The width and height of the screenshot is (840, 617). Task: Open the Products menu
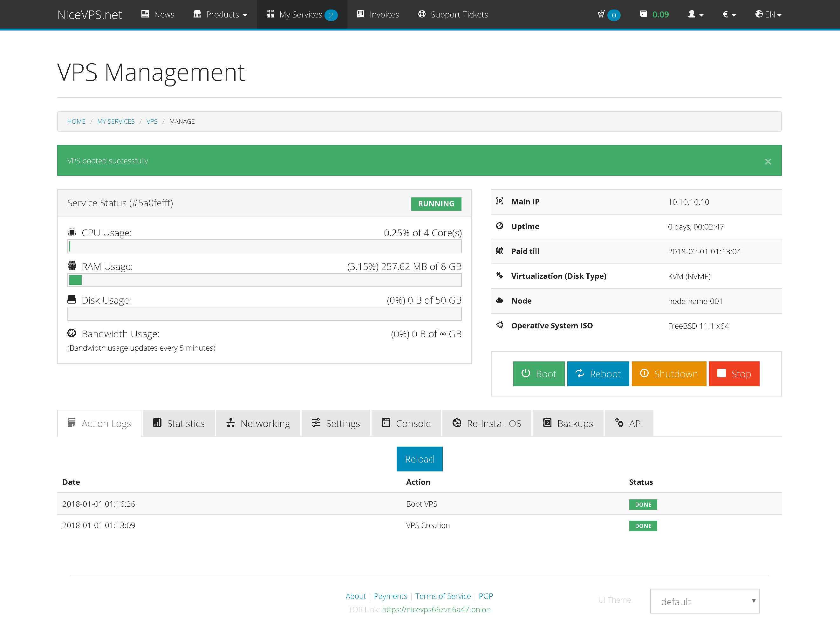pos(220,14)
